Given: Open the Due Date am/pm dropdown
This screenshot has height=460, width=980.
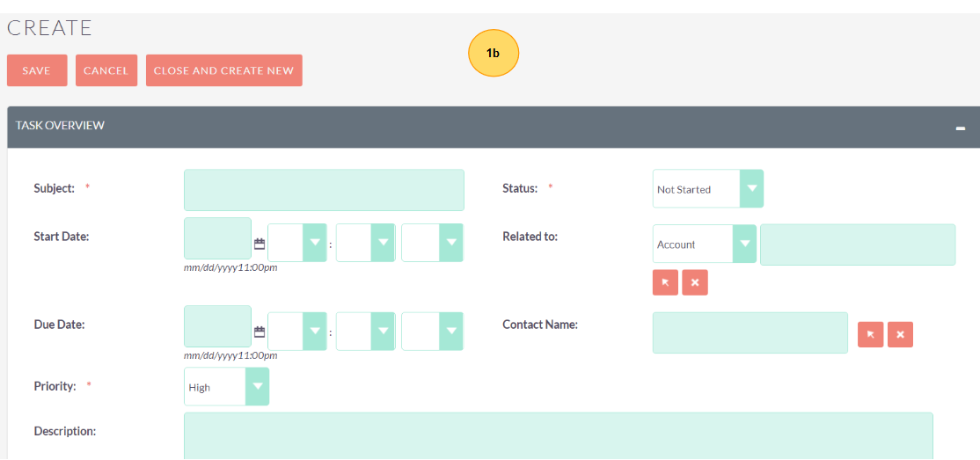Looking at the screenshot, I should point(432,331).
